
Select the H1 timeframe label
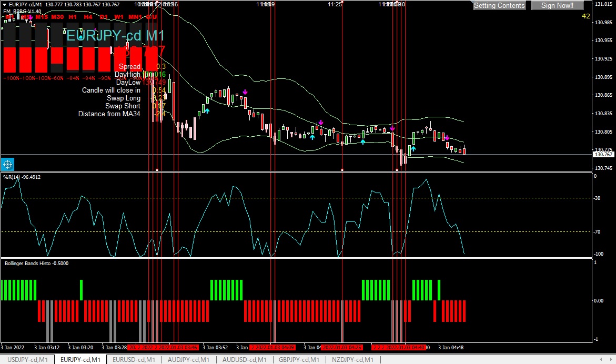tap(72, 17)
